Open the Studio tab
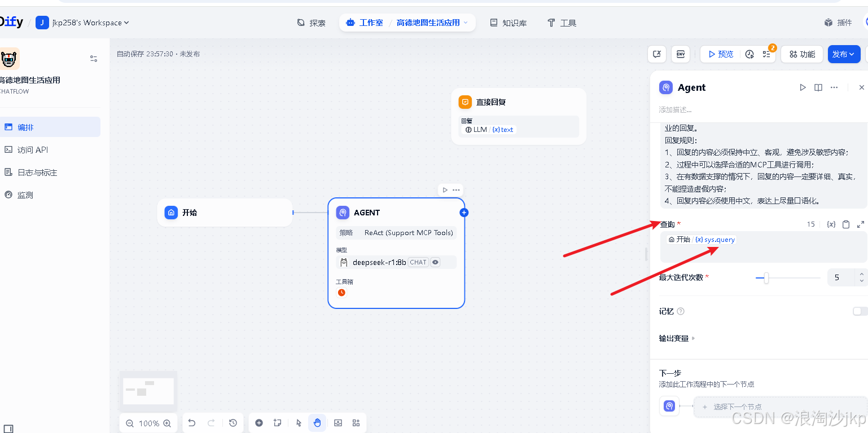The width and height of the screenshot is (868, 433). point(365,23)
